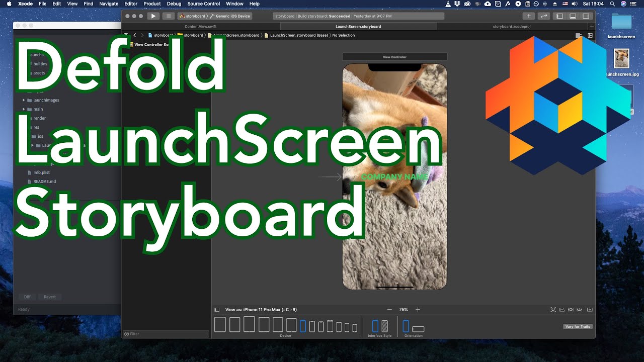Select the blue highlighted iPhone device
The image size is (644, 362).
[x=303, y=326]
